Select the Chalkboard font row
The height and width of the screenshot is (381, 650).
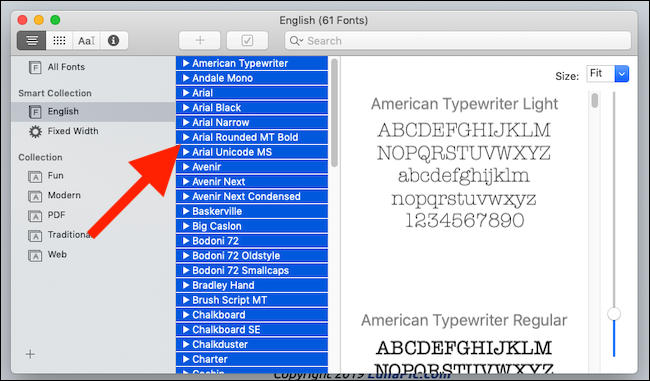[x=252, y=315]
